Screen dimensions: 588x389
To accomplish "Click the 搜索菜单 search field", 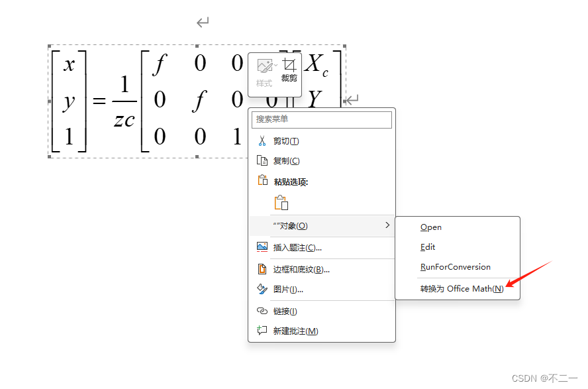I will (321, 120).
